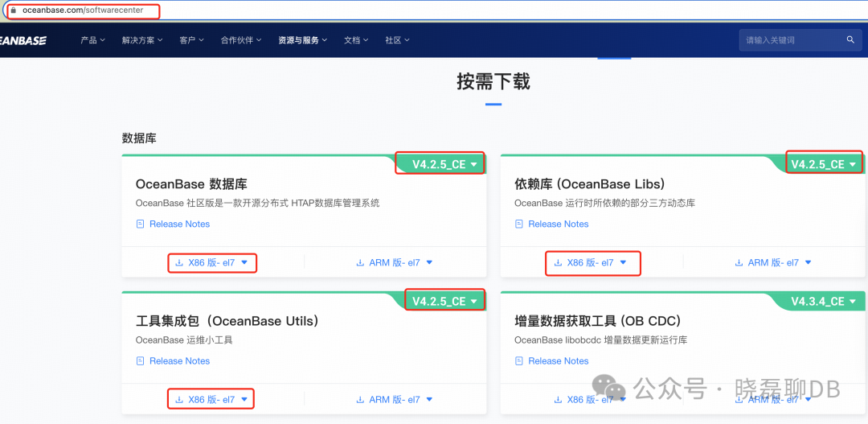Image resolution: width=868 pixels, height=424 pixels.
Task: Open the 文档 navigation menu
Action: click(356, 40)
